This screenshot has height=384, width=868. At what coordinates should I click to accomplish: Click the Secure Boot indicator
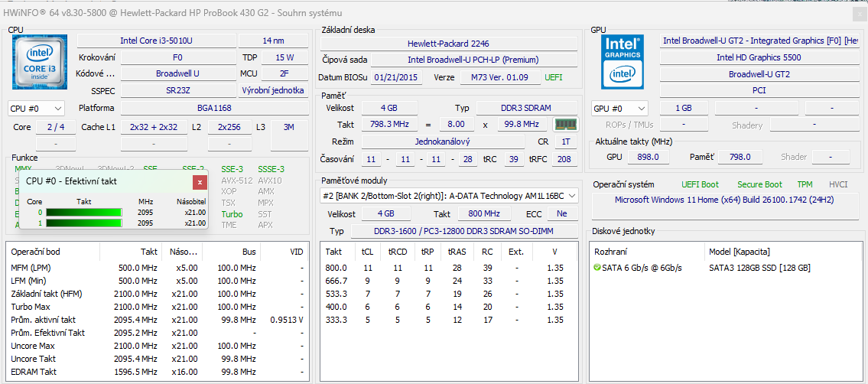point(759,184)
